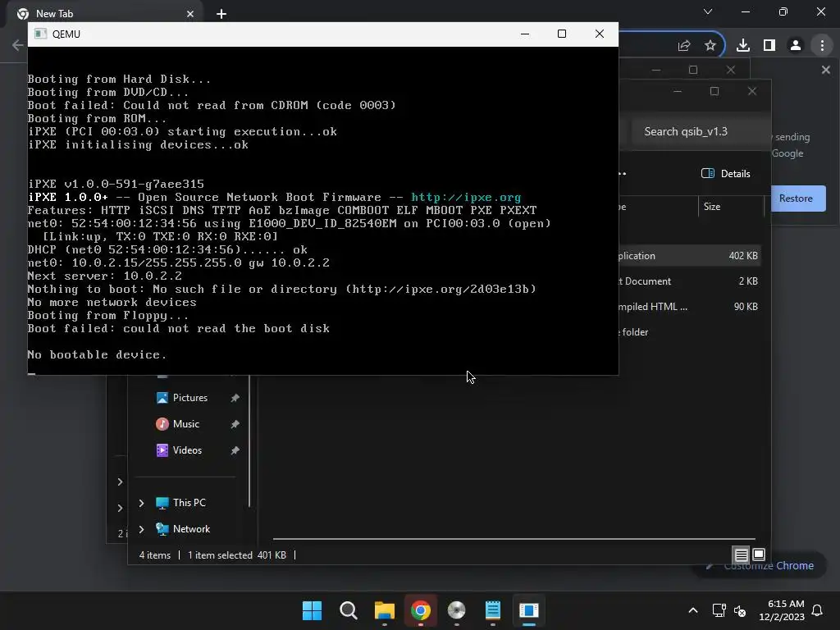This screenshot has height=630, width=840.
Task: Switch Explorer to details list view
Action: pos(741,555)
